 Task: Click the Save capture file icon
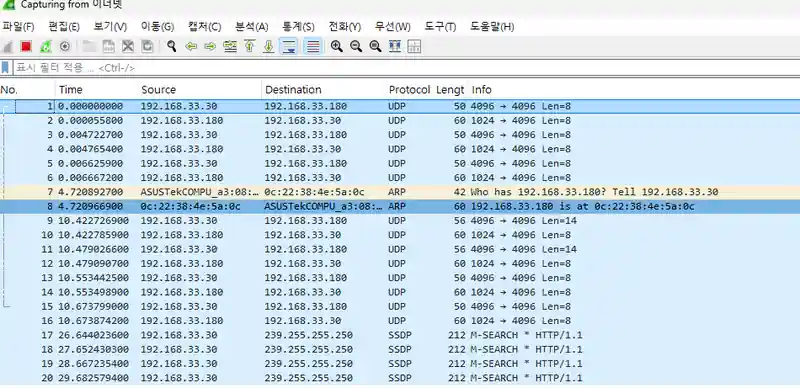point(109,46)
